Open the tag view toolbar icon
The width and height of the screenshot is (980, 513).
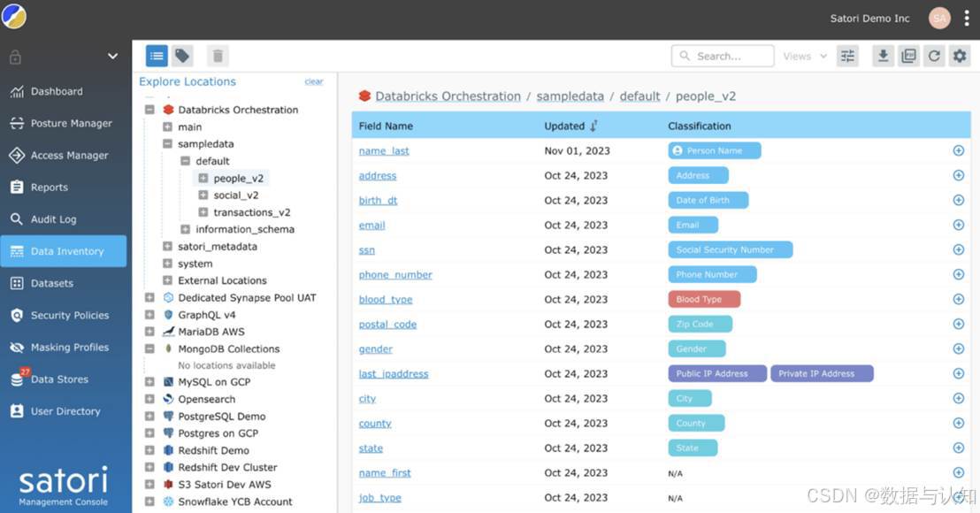coord(182,57)
